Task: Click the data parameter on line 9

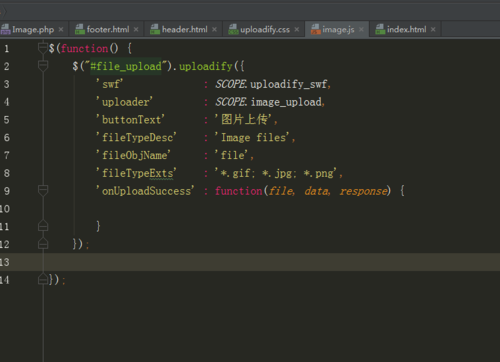Action: [316, 191]
